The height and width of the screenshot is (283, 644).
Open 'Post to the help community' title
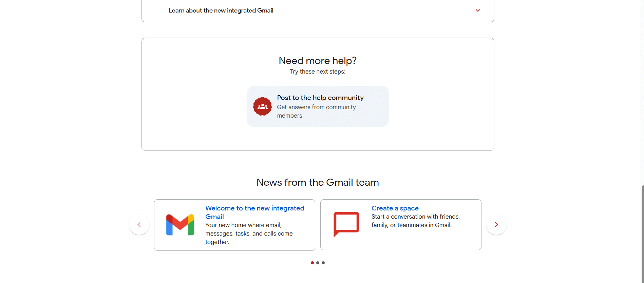coord(320,98)
